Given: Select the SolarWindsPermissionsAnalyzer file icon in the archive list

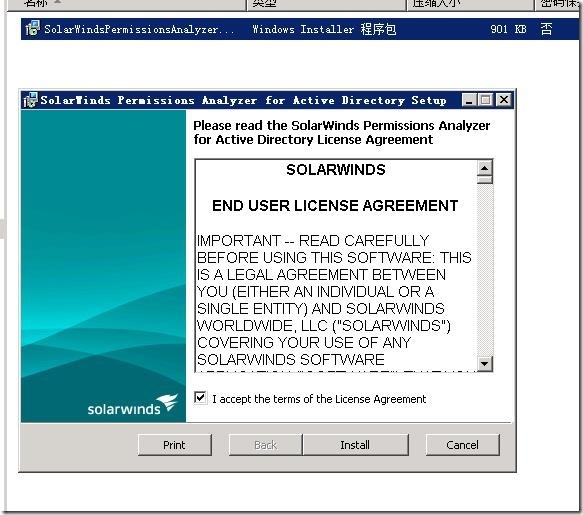Looking at the screenshot, I should [33, 28].
